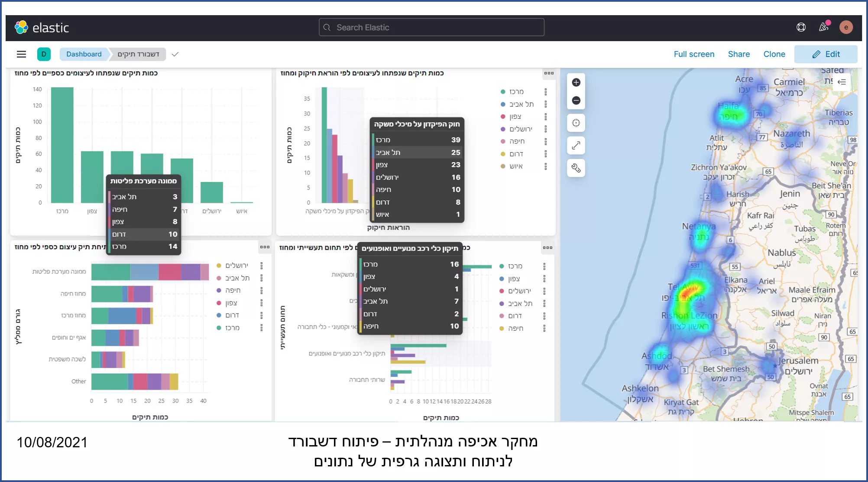Expand the map layers panel

[842, 82]
